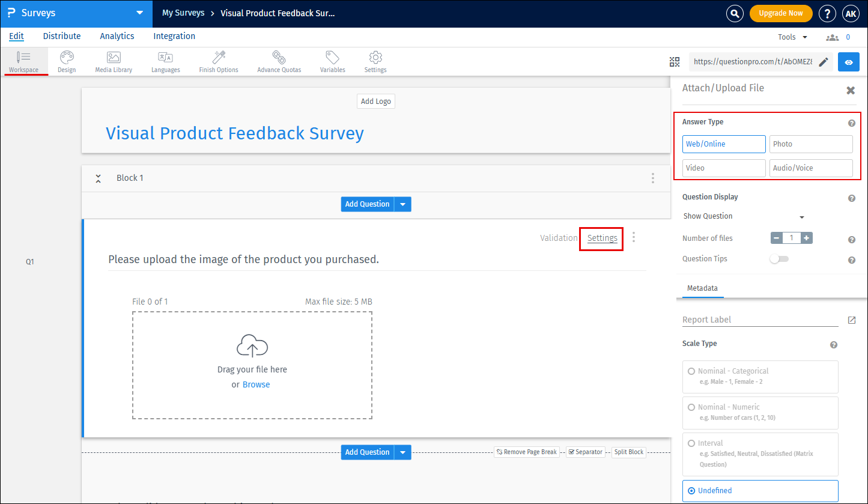Image resolution: width=868 pixels, height=504 pixels.
Task: Open Advance Quotas
Action: (279, 61)
